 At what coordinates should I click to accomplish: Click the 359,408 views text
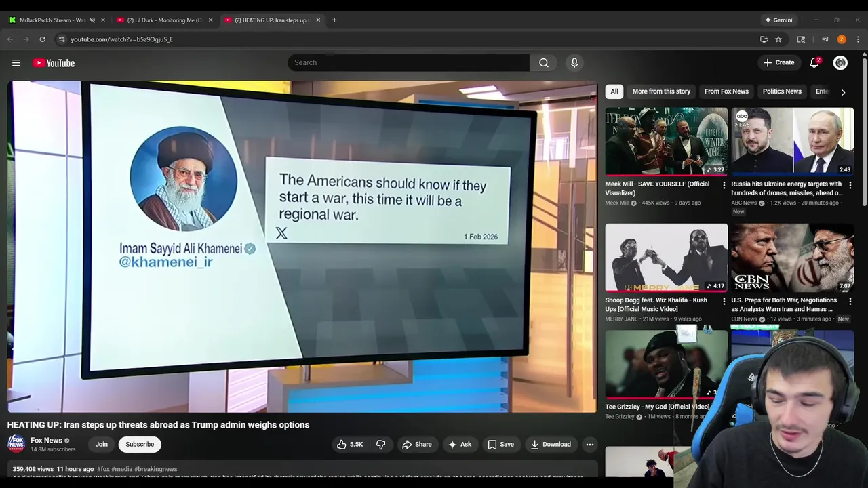[33, 469]
